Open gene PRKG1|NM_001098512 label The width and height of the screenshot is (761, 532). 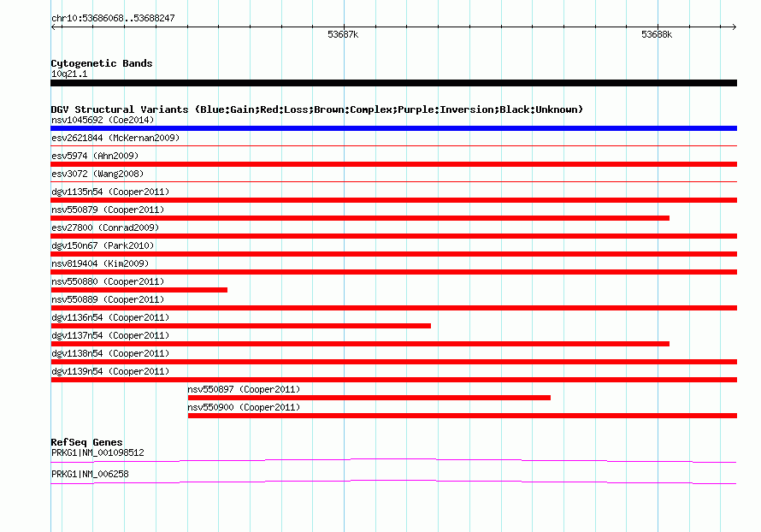pyautogui.click(x=97, y=452)
